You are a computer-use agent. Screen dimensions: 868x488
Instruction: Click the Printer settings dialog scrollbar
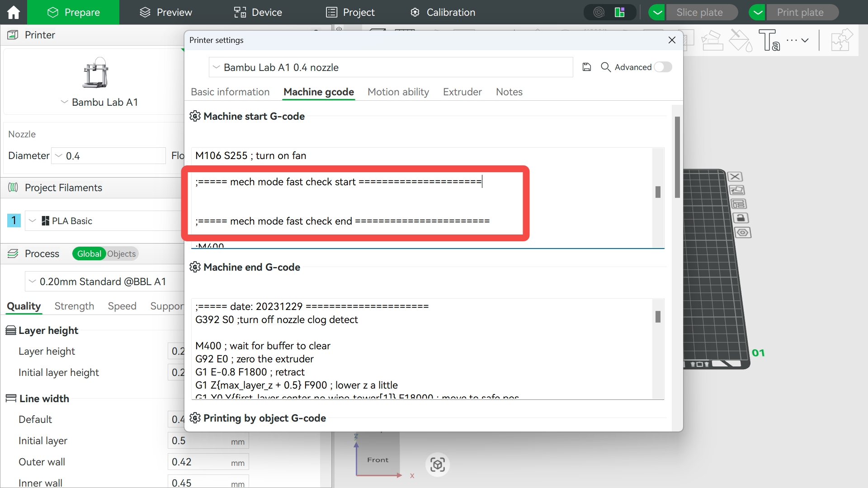677,157
